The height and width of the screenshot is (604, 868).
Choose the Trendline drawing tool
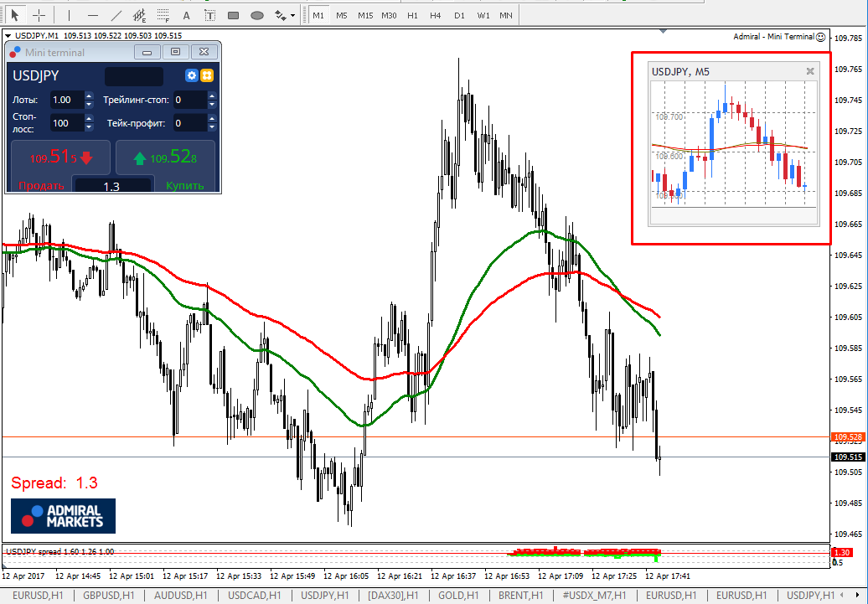click(116, 16)
